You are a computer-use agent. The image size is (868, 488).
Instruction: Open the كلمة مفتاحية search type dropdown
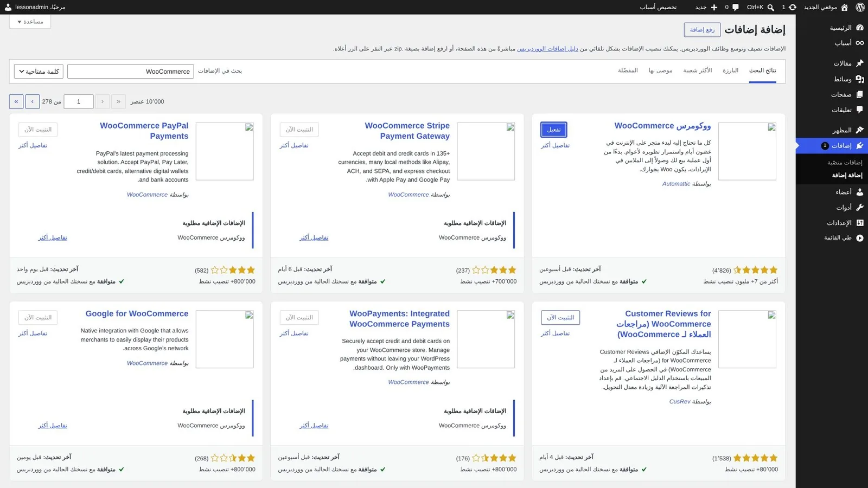[x=39, y=71]
